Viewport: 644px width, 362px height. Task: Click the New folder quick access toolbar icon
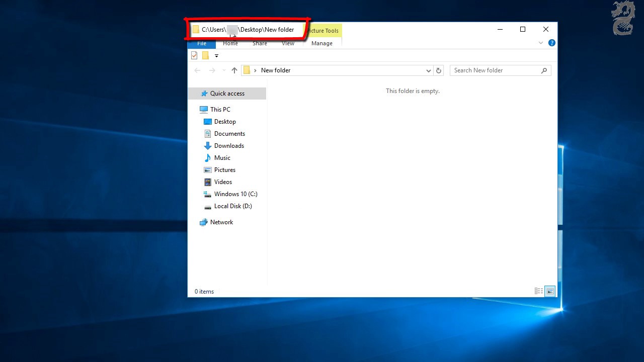(205, 55)
